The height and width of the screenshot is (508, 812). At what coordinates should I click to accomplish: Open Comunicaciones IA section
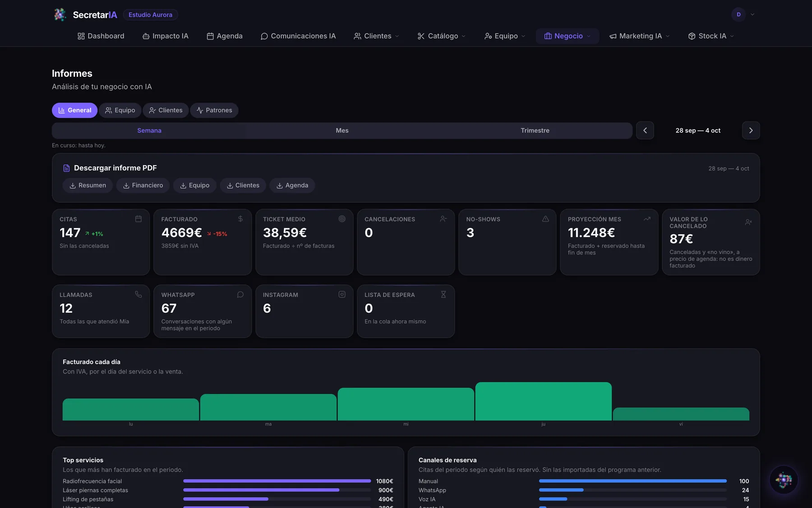[298, 36]
